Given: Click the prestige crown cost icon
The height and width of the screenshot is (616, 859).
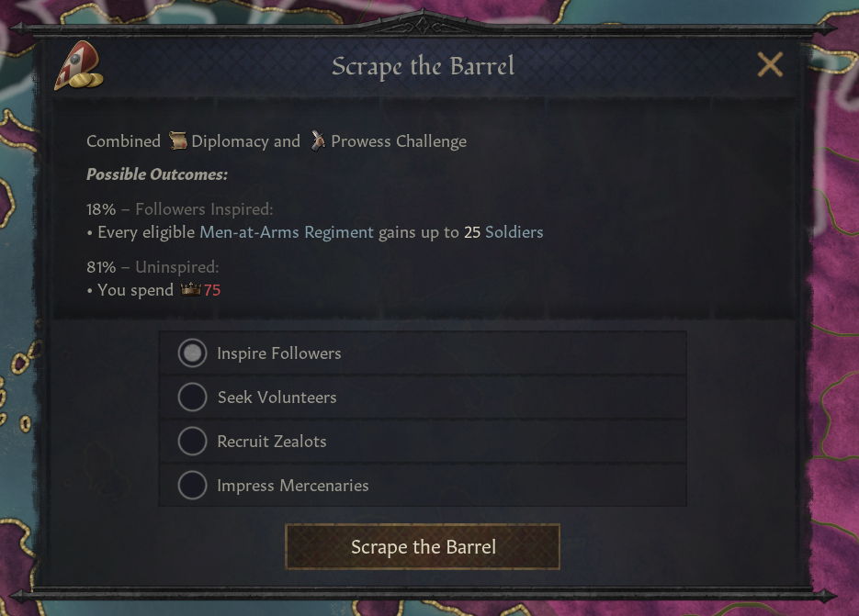Looking at the screenshot, I should point(191,290).
